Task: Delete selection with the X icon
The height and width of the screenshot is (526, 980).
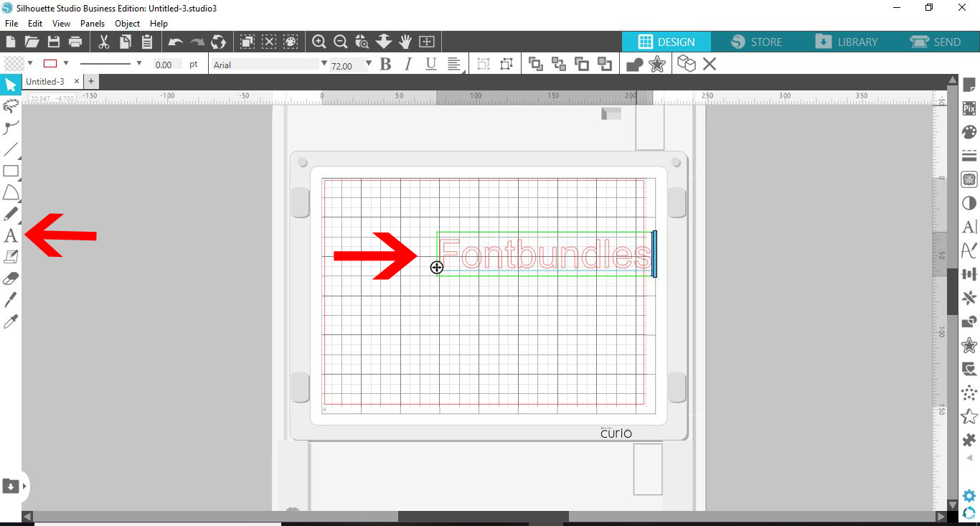Action: (710, 65)
